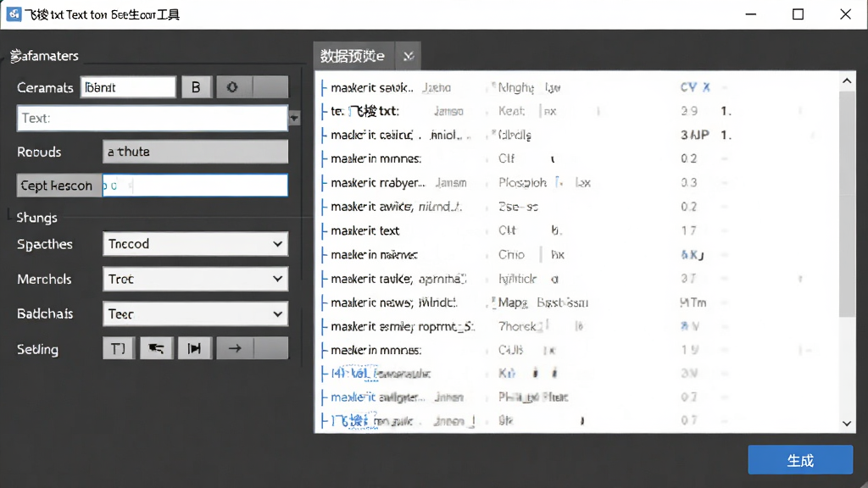This screenshot has height=488, width=868.
Task: Click the bold B button beside Ceramats
Action: (x=196, y=87)
